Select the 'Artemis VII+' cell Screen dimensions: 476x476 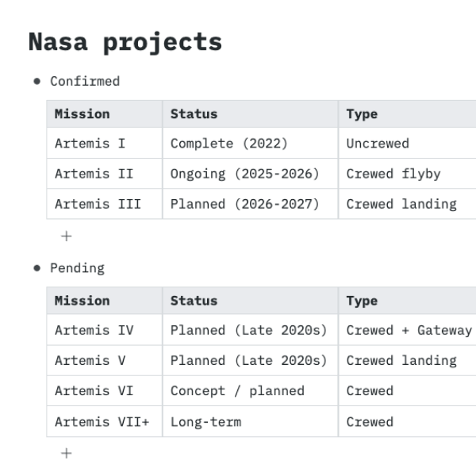[x=105, y=422]
